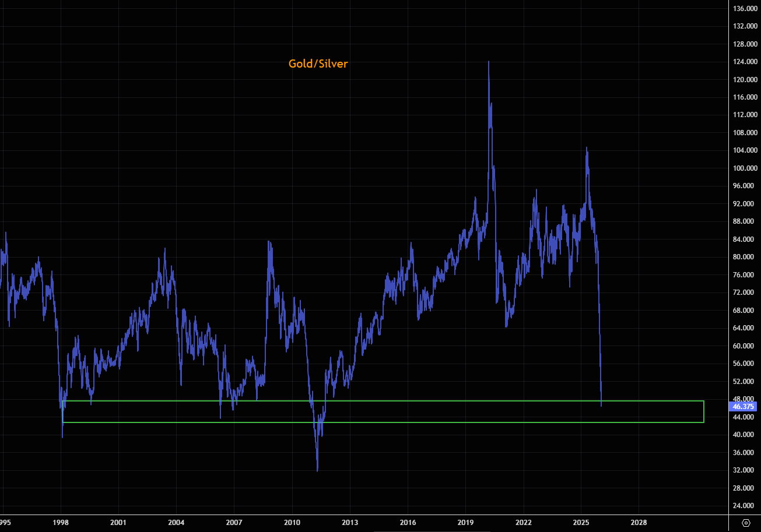The width and height of the screenshot is (761, 532).
Task: Select the green rectangle's right edge
Action: click(704, 411)
